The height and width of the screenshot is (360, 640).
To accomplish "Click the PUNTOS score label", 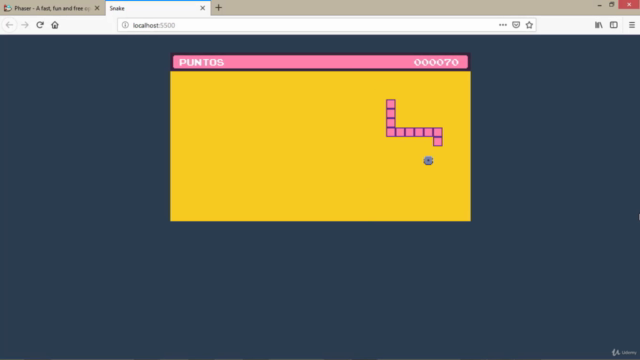I will click(x=202, y=62).
